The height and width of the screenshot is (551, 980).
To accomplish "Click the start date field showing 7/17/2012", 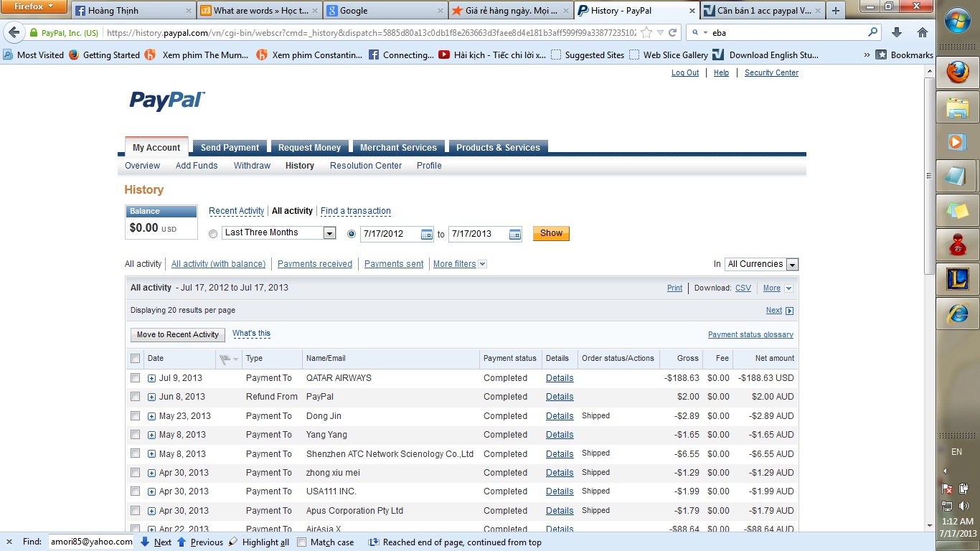I will tap(390, 234).
